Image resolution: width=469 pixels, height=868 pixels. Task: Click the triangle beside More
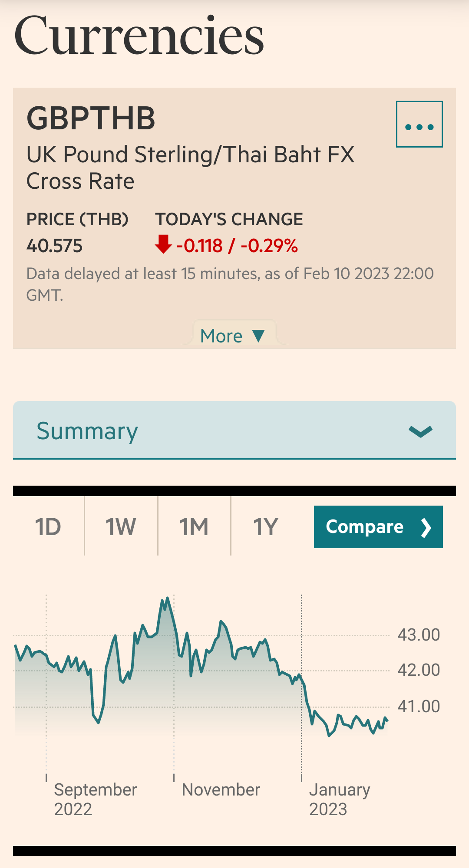pyautogui.click(x=258, y=335)
